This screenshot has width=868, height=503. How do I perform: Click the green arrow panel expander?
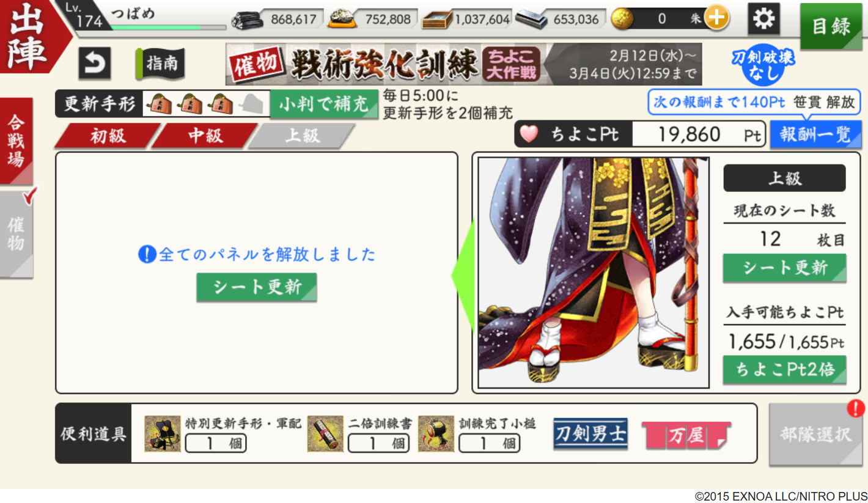[x=463, y=276]
